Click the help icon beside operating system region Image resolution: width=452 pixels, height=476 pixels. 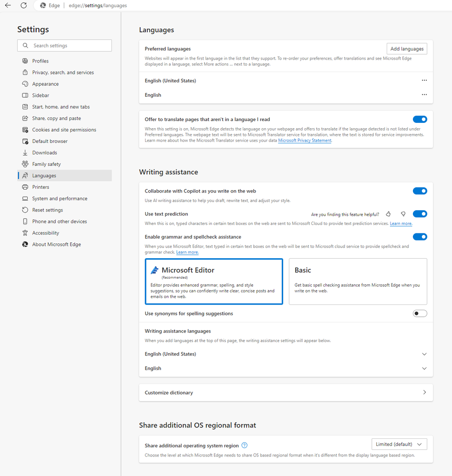[x=245, y=446]
